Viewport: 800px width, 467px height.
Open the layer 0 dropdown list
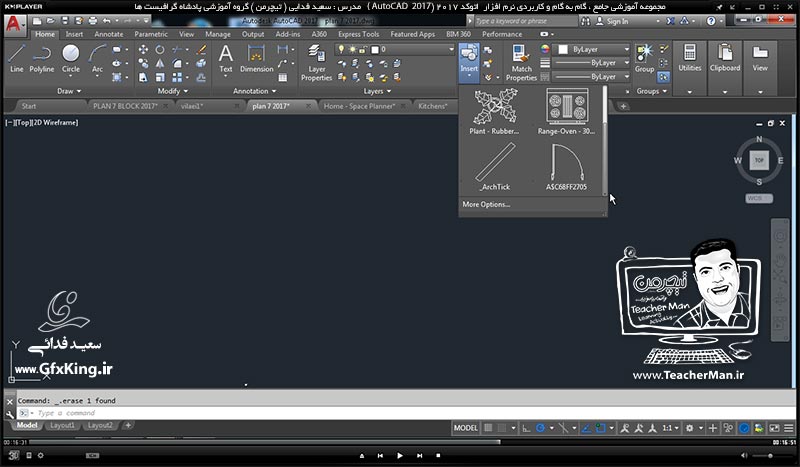click(x=395, y=50)
